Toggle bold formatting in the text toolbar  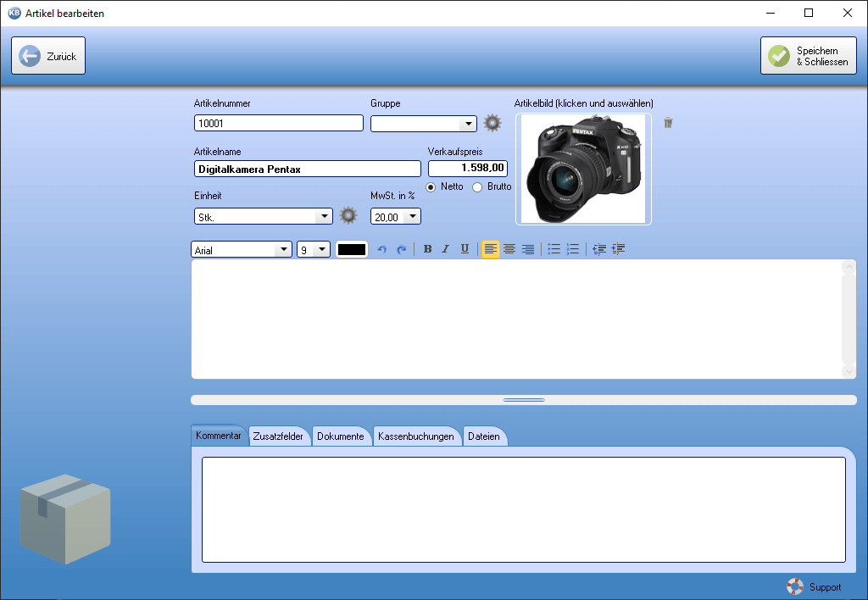pyautogui.click(x=427, y=249)
